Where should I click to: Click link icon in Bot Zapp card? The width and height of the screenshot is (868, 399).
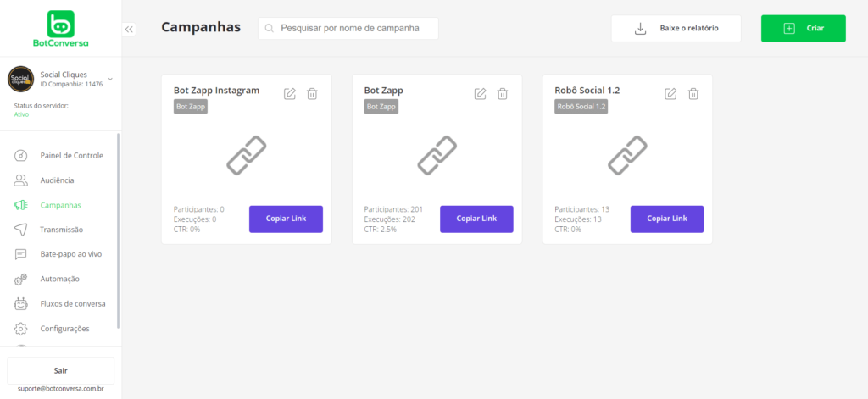click(x=437, y=156)
